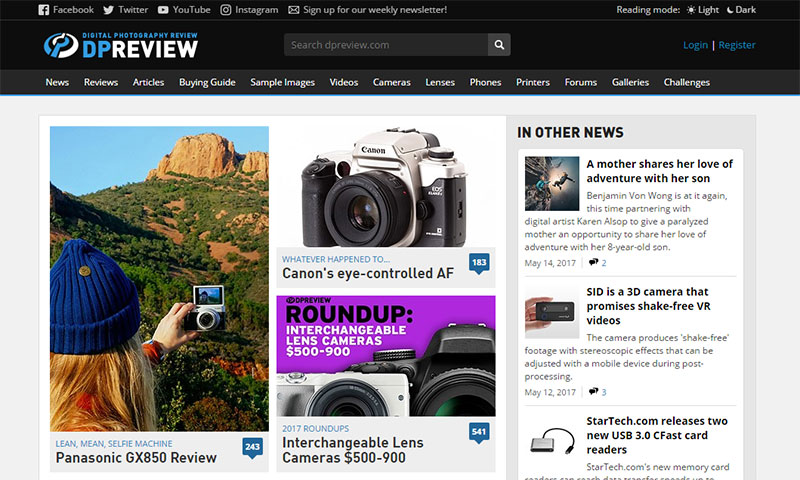Open the Forums menu
Image resolution: width=800 pixels, height=480 pixels.
click(581, 82)
